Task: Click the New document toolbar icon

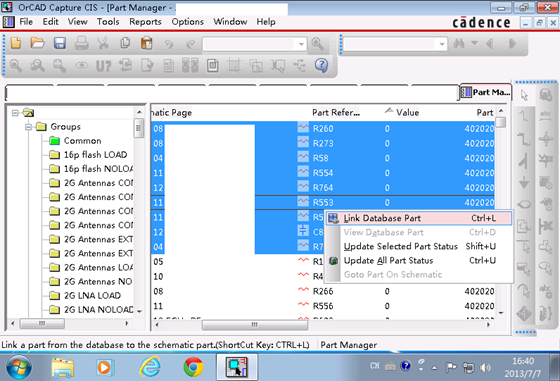Action: pyautogui.click(x=15, y=43)
